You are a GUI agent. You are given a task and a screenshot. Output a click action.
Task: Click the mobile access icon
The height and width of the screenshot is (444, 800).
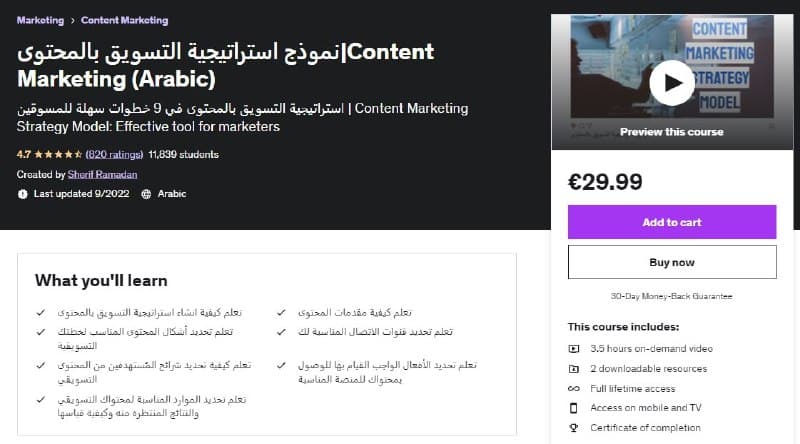pos(574,408)
